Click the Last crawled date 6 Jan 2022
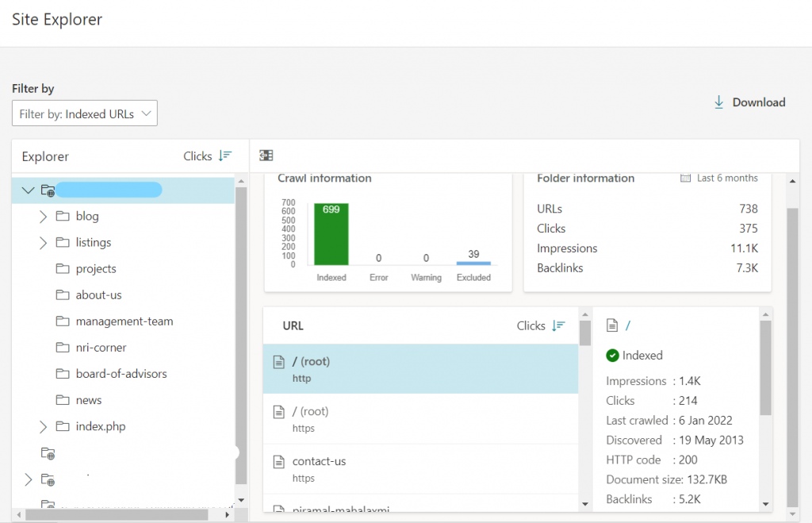Viewport: 812px width, 523px height. click(x=705, y=421)
